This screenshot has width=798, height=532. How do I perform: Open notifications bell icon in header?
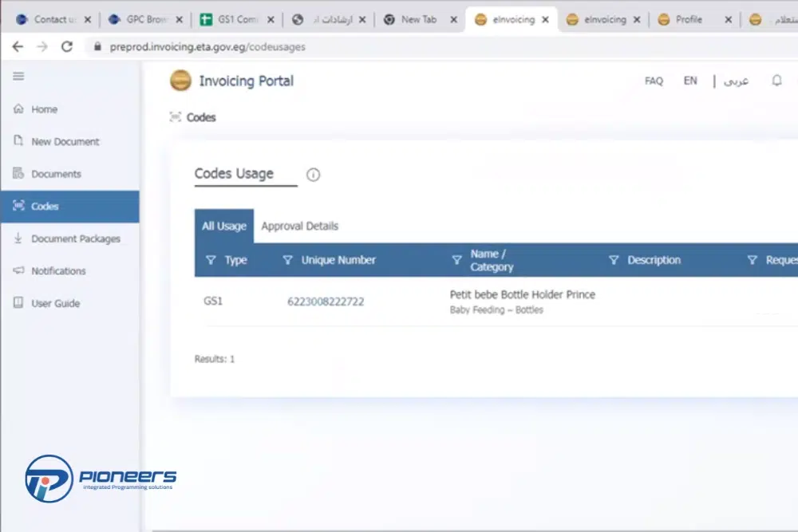tap(776, 81)
